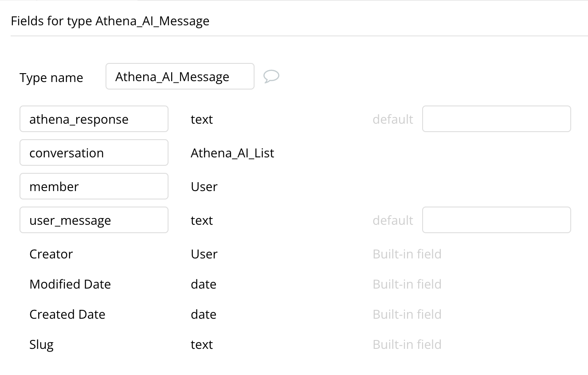Click default value box for user_message

tap(496, 220)
